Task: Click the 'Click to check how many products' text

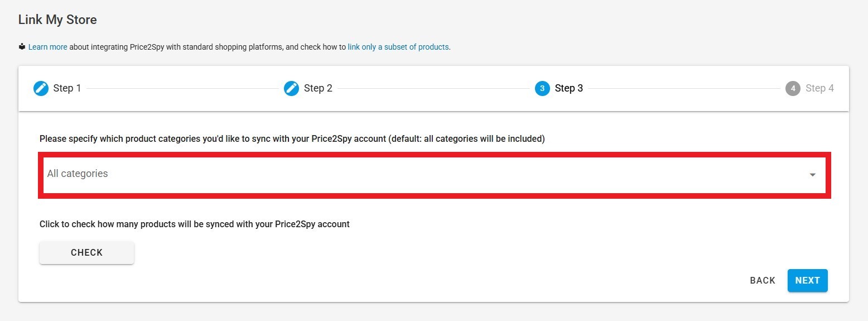Action: click(194, 224)
